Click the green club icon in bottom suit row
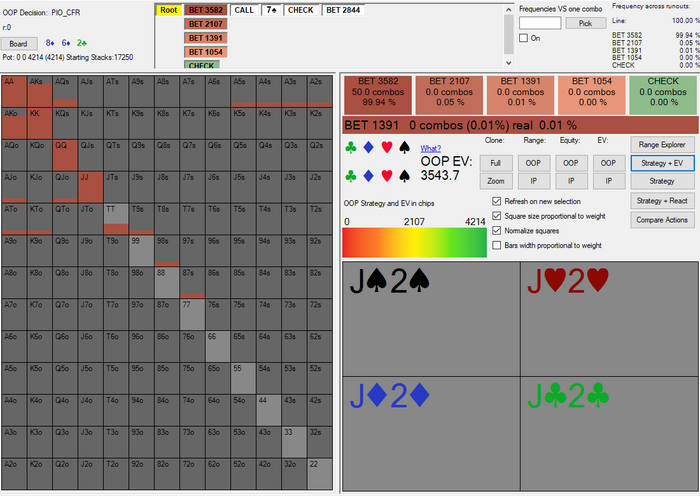The image size is (700, 496). (351, 176)
